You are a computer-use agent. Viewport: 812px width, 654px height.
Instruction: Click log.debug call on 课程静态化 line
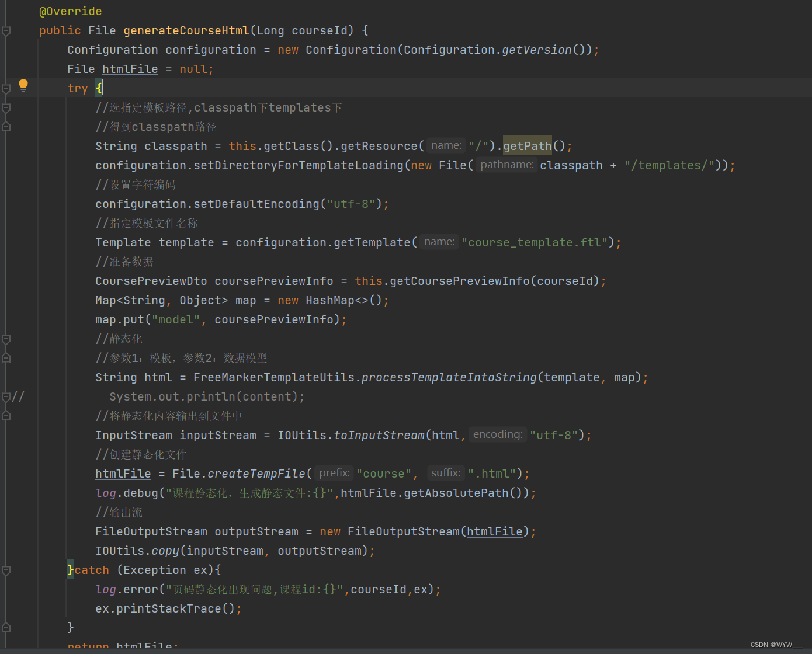[x=127, y=493]
